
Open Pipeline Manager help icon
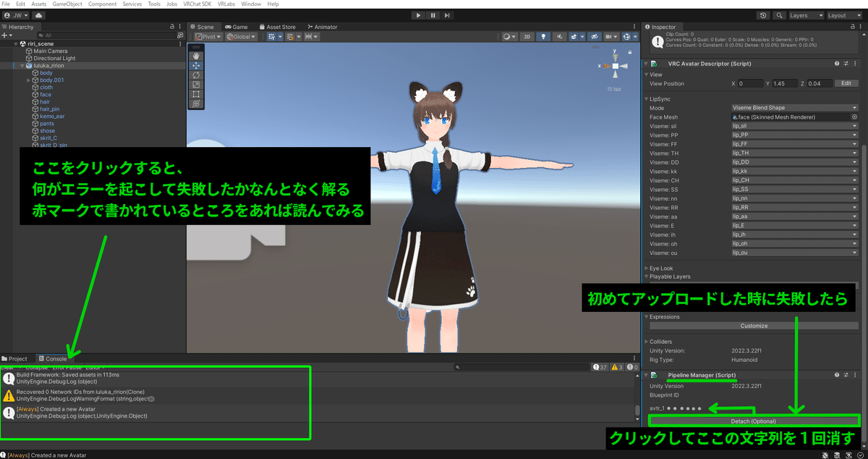coord(837,375)
